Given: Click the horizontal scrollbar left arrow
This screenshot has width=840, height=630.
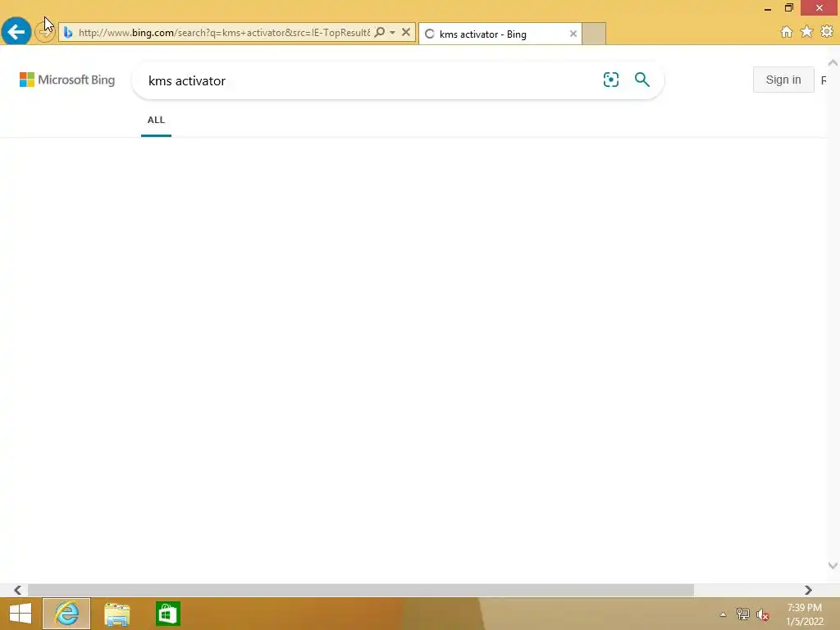Looking at the screenshot, I should 18,590.
